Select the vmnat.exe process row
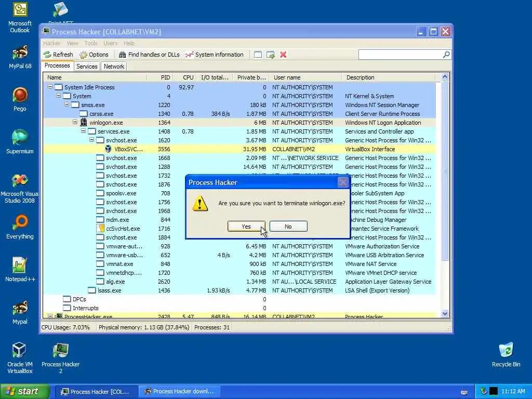Image resolution: width=532 pixels, height=399 pixels. coord(239,264)
